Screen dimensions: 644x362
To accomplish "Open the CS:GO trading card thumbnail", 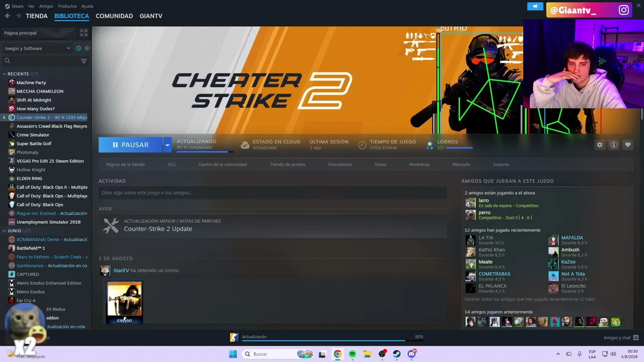I will pos(124,302).
